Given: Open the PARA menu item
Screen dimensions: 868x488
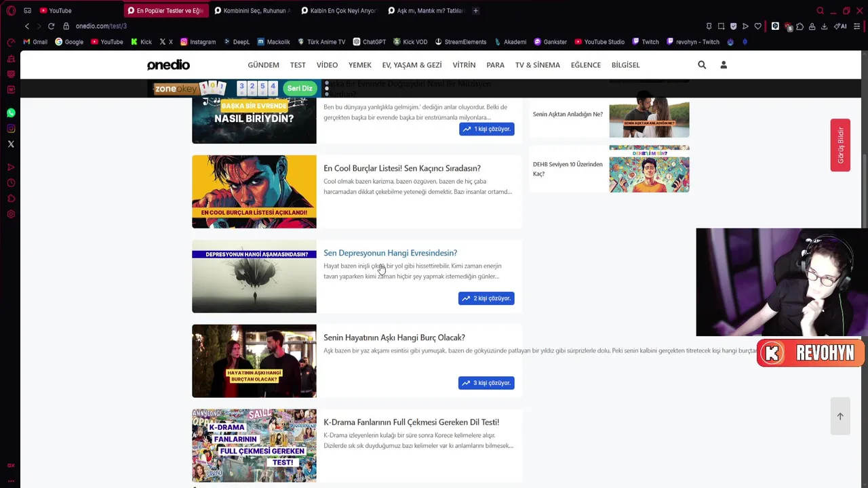Looking at the screenshot, I should [495, 65].
